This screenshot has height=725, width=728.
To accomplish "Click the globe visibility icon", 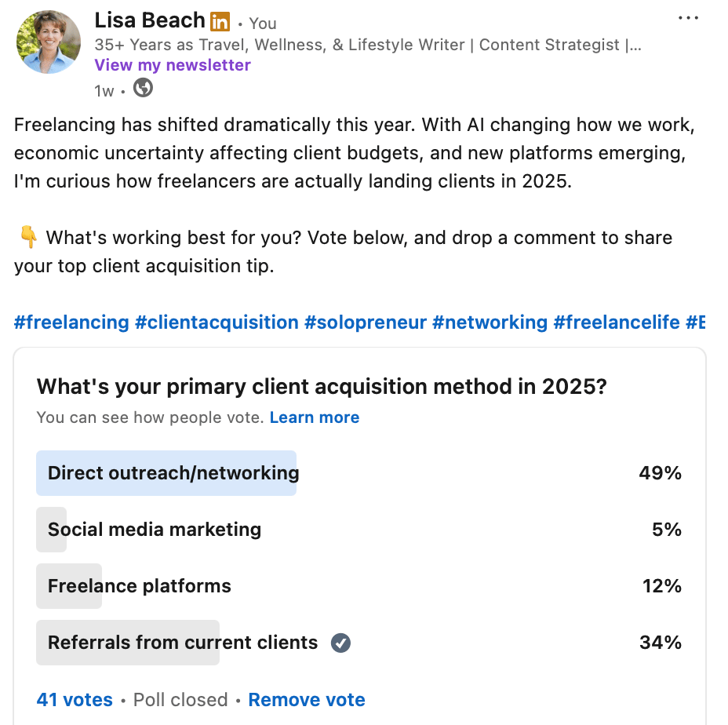I will 143,89.
